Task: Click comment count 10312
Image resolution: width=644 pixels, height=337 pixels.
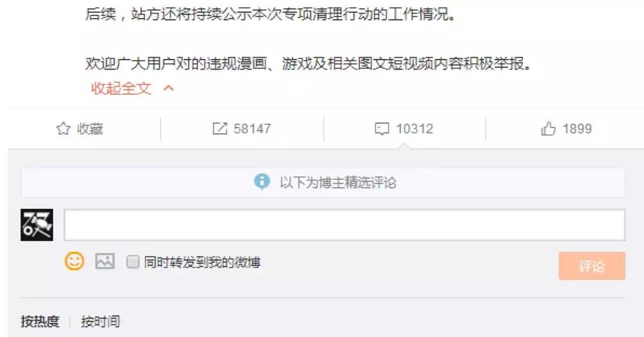Action: pyautogui.click(x=414, y=129)
